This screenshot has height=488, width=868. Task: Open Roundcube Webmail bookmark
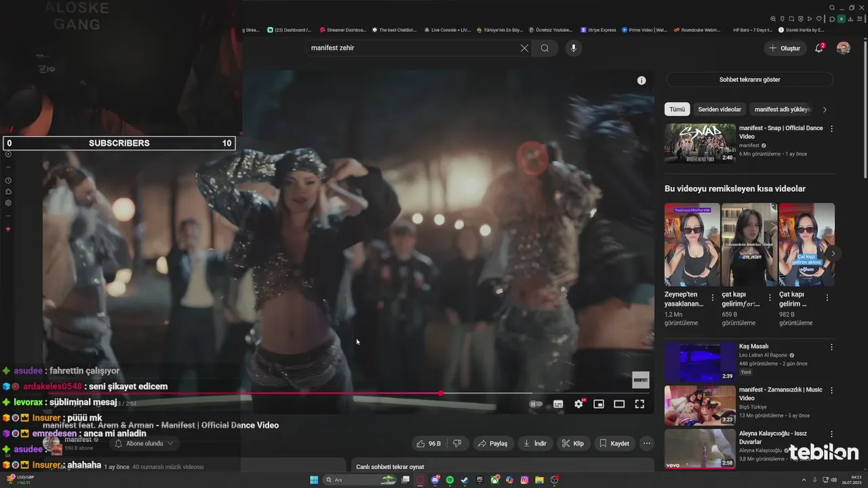(696, 30)
